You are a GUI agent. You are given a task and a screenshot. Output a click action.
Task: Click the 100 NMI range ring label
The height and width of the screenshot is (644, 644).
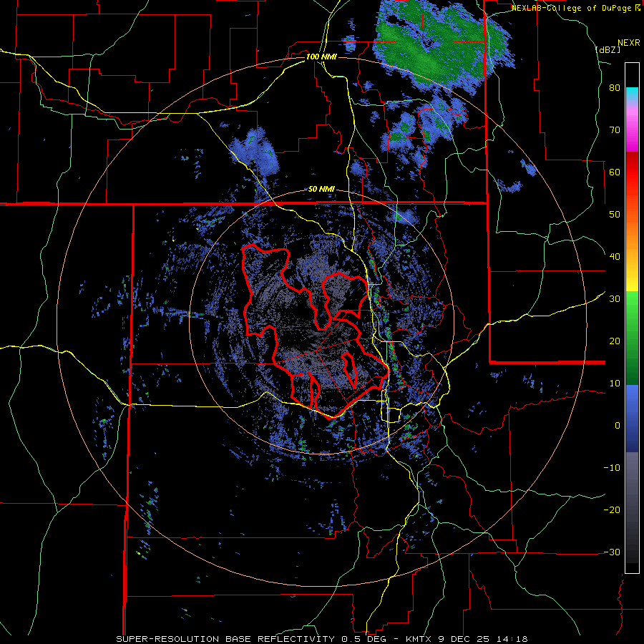pos(321,57)
